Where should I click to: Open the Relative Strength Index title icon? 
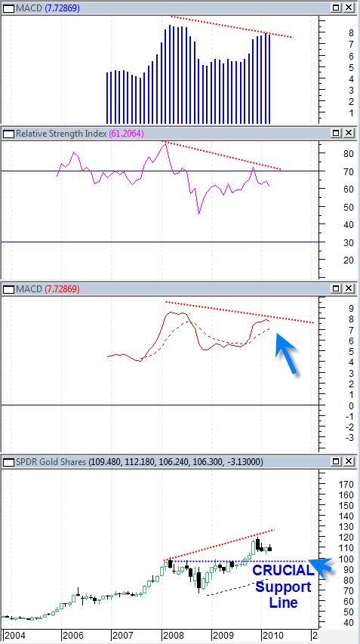pos(9,133)
